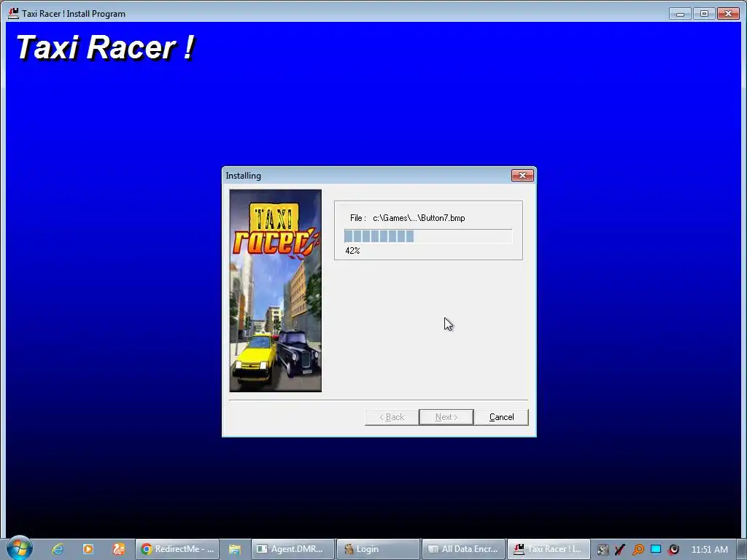Click the round black-and-red tray icon
This screenshot has width=747, height=560.
(673, 550)
